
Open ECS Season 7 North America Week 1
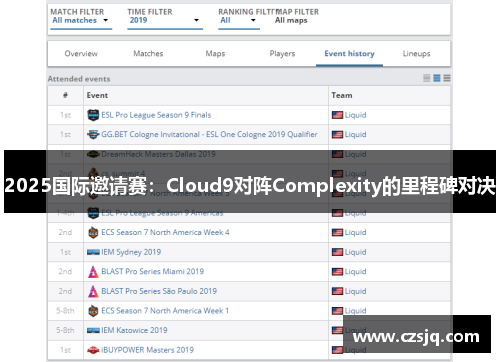pyautogui.click(x=165, y=311)
